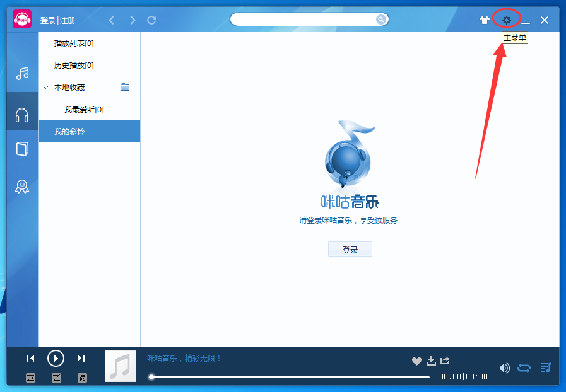Click the 00:00|00:00 time display

pyautogui.click(x=464, y=377)
